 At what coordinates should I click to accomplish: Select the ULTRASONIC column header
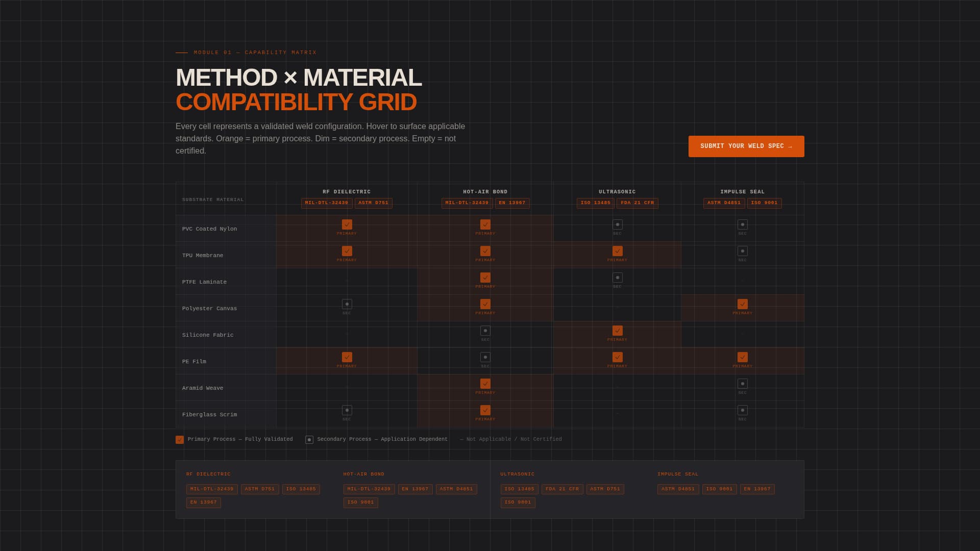(x=617, y=192)
